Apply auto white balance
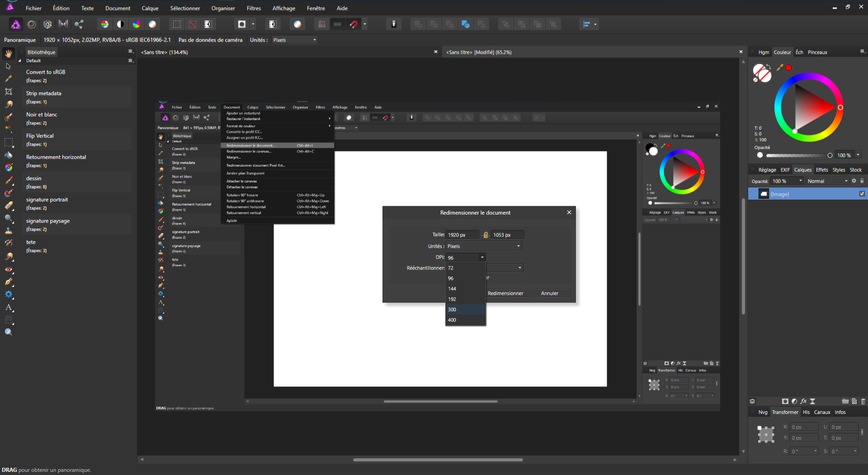The image size is (868, 475). click(152, 24)
